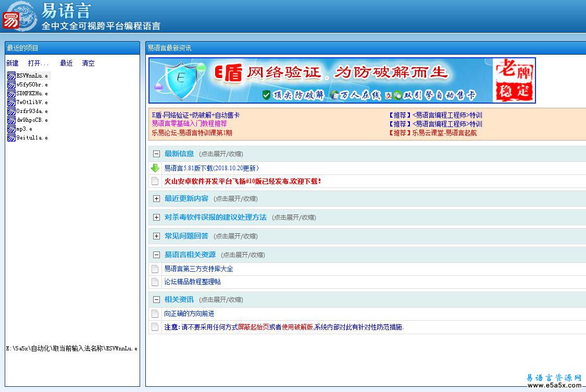Click the file icon beside 0zfr93da.e
This screenshot has height=392, width=586.
point(11,111)
